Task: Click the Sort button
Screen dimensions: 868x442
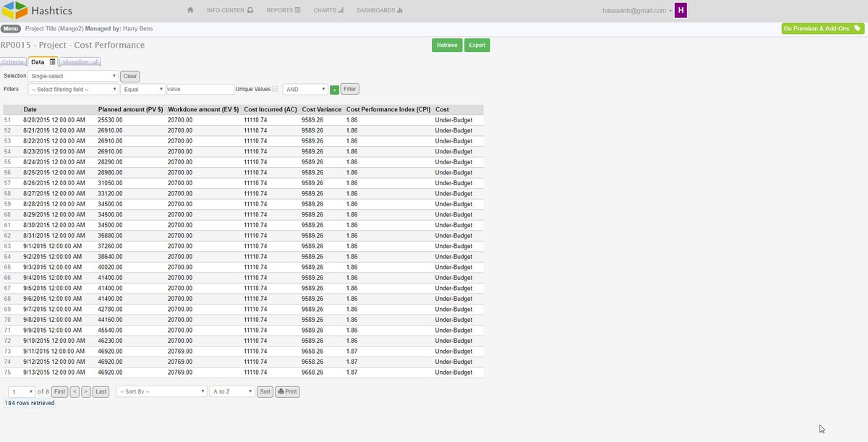Action: click(x=265, y=391)
